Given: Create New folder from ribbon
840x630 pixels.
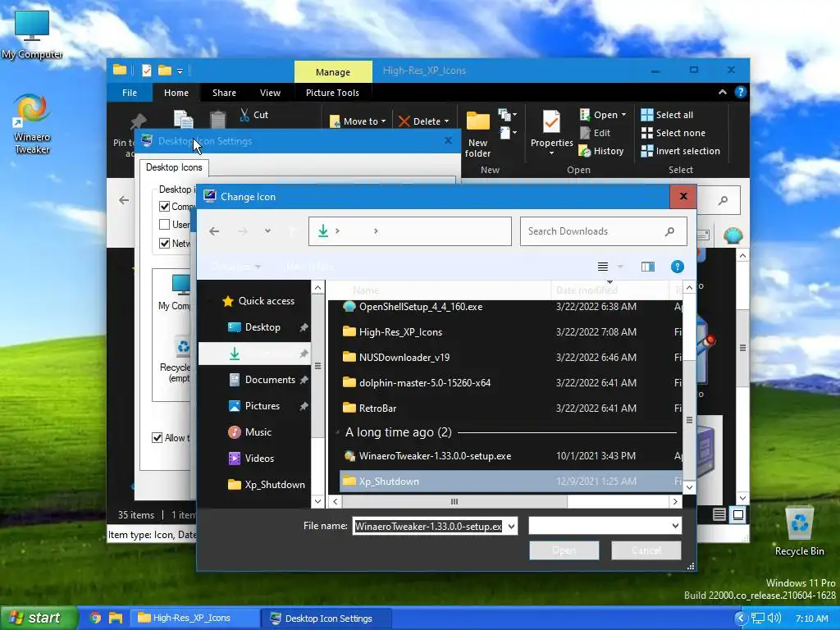Looking at the screenshot, I should pos(477,135).
